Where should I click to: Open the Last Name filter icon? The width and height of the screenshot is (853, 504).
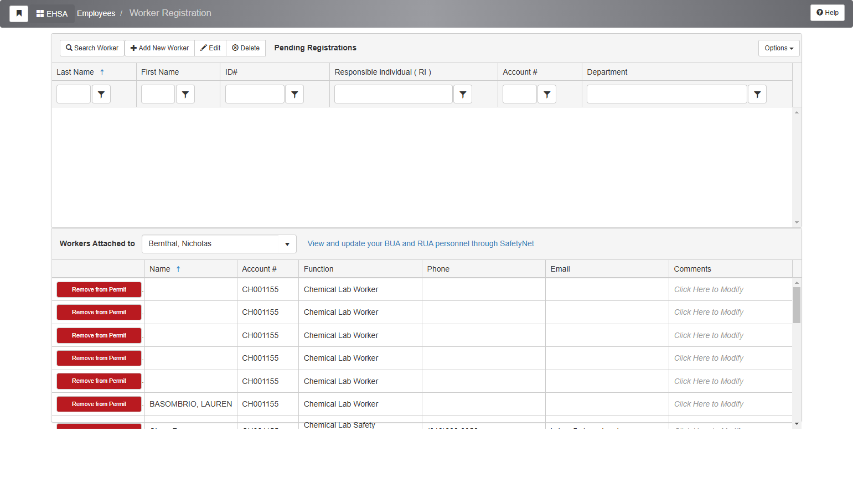[101, 94]
